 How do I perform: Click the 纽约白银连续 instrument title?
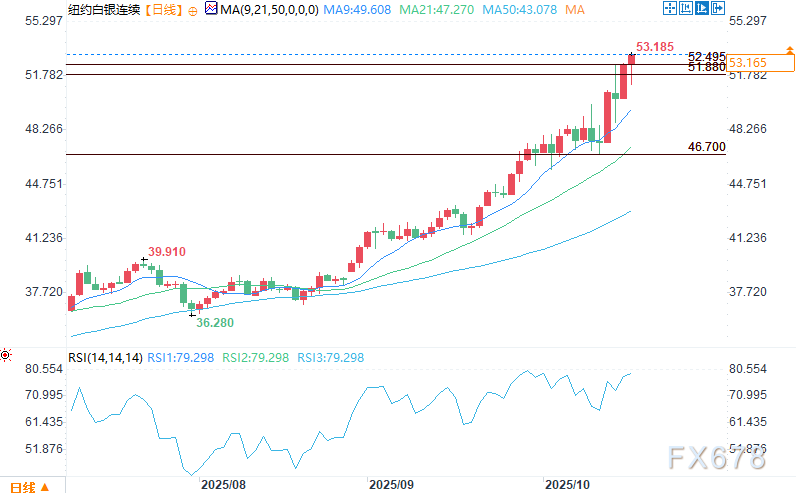[x=103, y=9]
